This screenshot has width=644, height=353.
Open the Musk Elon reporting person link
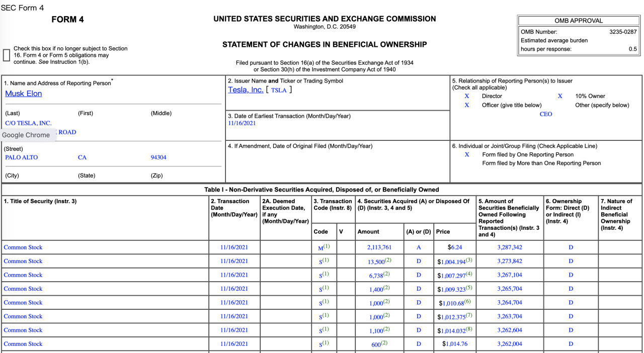[24, 94]
